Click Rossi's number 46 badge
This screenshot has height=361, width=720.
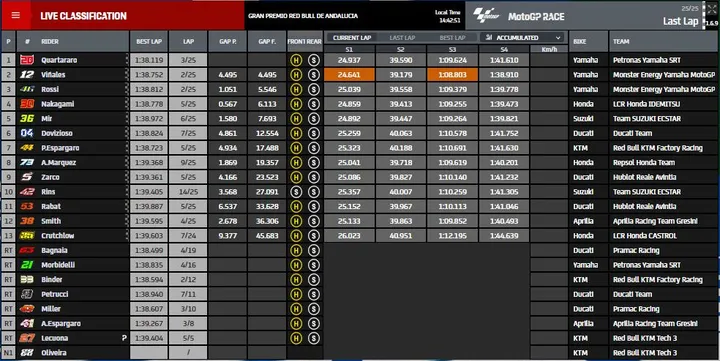(x=27, y=89)
